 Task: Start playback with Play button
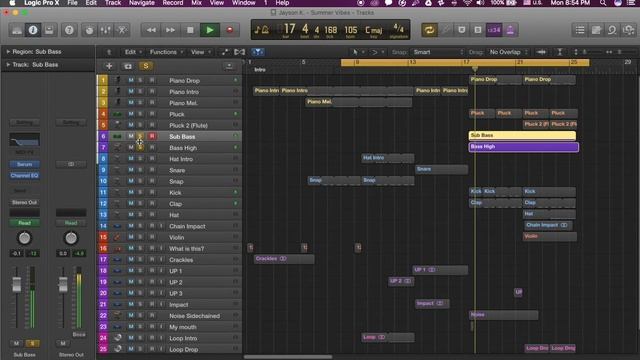pos(209,30)
